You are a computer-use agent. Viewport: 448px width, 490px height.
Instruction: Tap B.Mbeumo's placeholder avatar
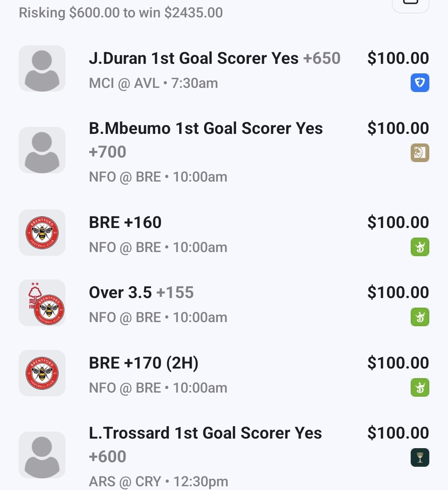coord(42,150)
